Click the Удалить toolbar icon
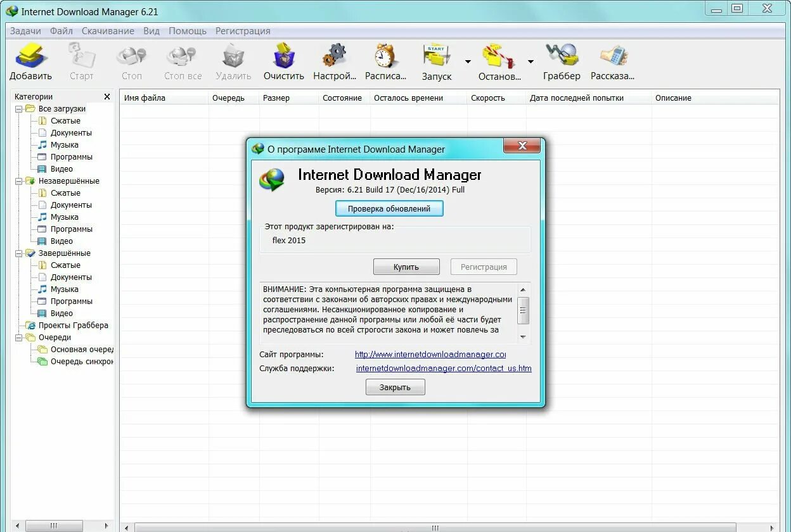The image size is (791, 532). (x=233, y=56)
